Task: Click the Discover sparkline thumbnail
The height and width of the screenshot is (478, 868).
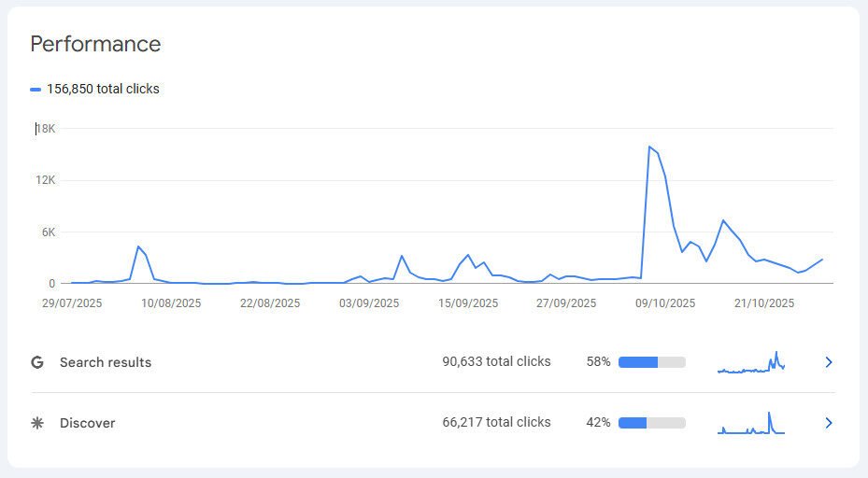Action: click(751, 424)
